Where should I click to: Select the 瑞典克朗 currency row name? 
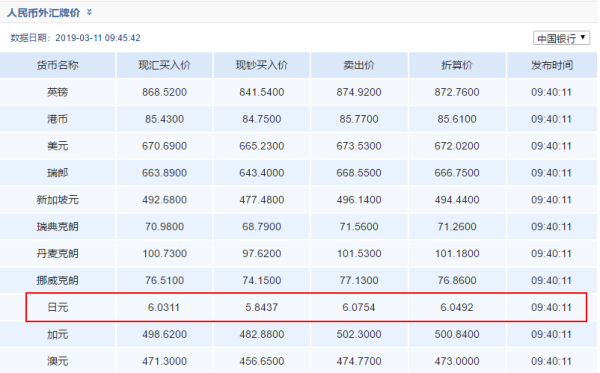(57, 226)
